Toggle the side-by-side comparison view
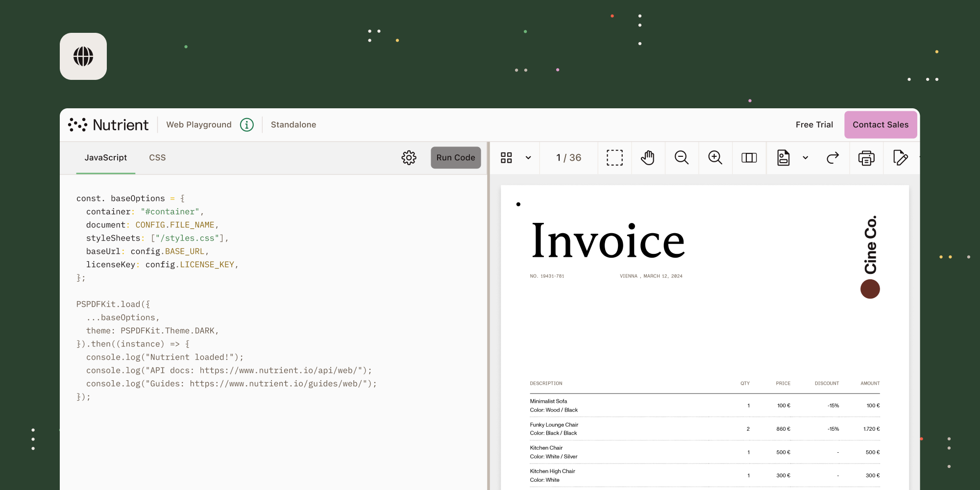 point(749,158)
